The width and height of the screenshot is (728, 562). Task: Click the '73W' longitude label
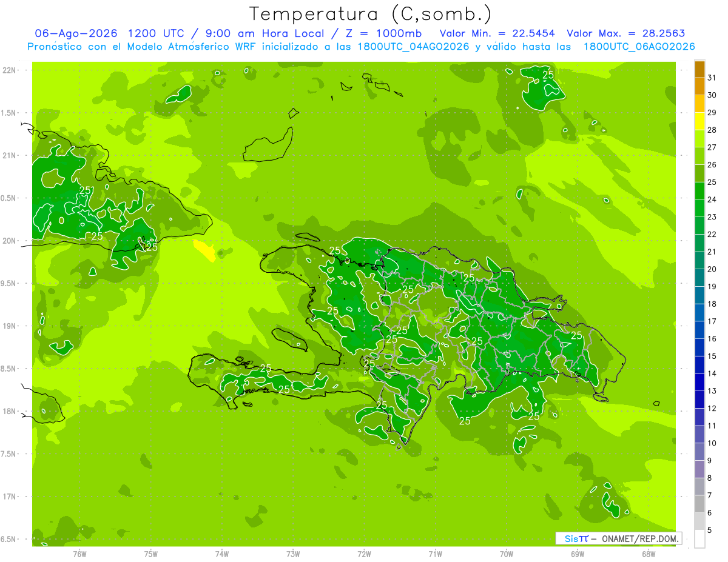293,554
